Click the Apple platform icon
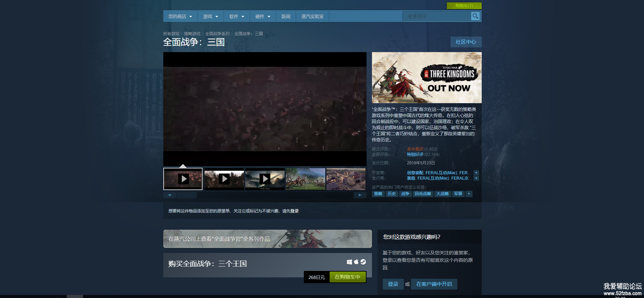Image resolution: width=644 pixels, height=298 pixels. tap(356, 262)
